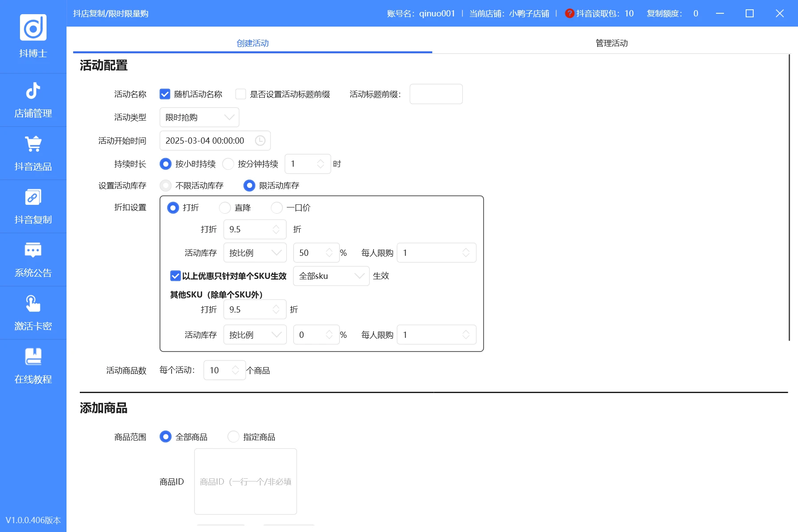The width and height of the screenshot is (798, 532).
Task: Toggle 以上优惠只针对单个SKU生效 checkbox
Action: 175,276
